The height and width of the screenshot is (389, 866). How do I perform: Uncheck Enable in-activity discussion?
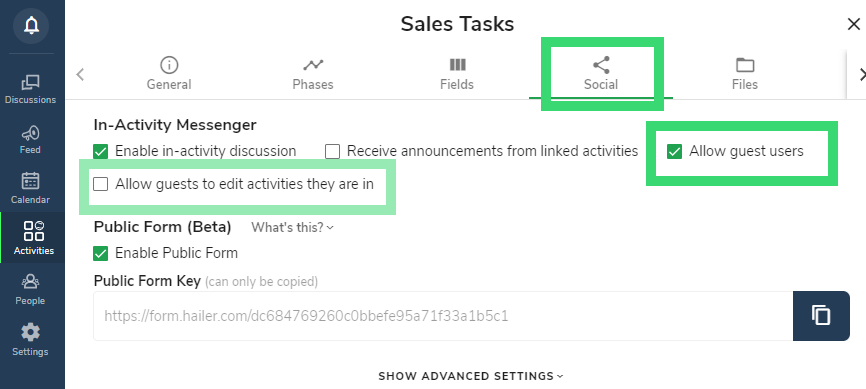click(101, 151)
